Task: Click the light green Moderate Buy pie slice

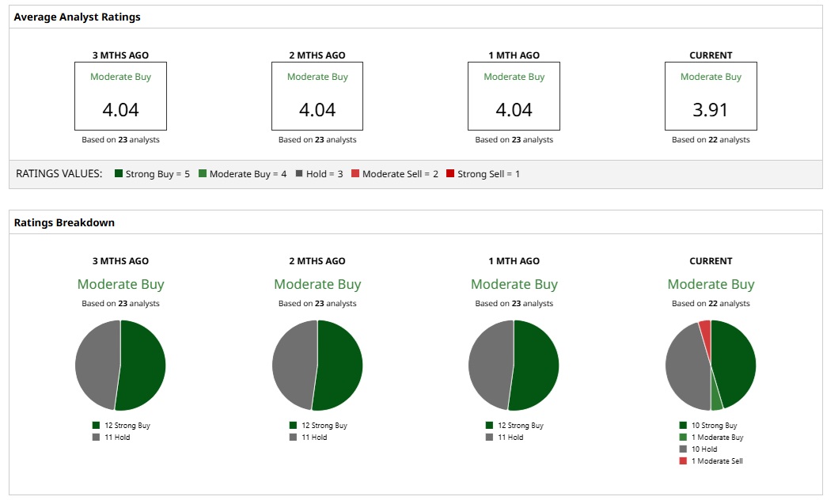Action: tap(717, 396)
